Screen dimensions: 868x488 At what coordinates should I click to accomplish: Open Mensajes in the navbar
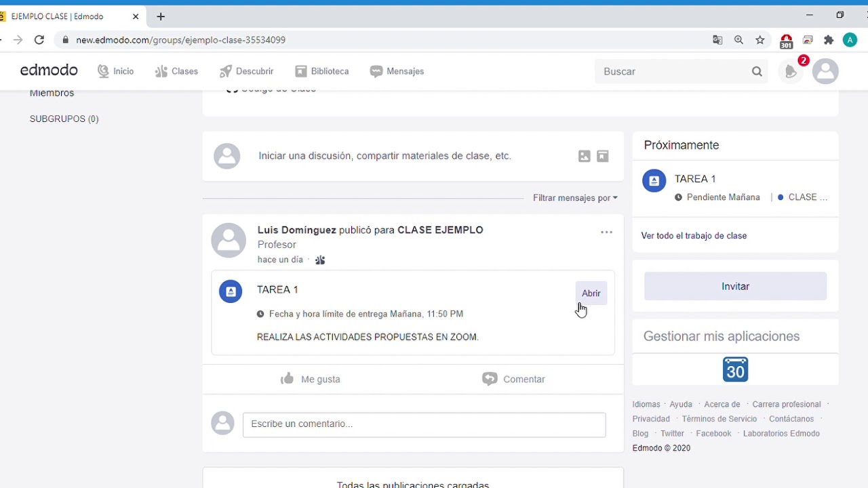coord(397,71)
